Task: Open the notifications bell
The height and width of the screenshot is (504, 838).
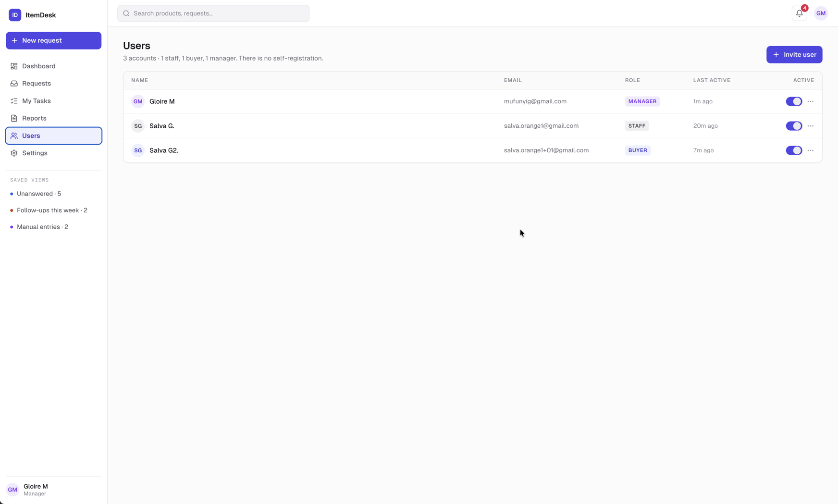Action: point(799,13)
